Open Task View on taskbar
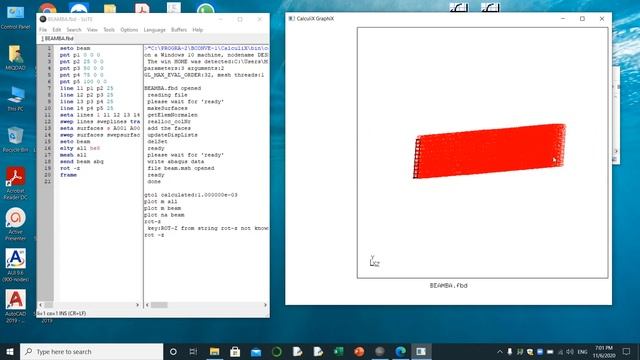Viewport: 640px width, 360px height. tap(193, 351)
